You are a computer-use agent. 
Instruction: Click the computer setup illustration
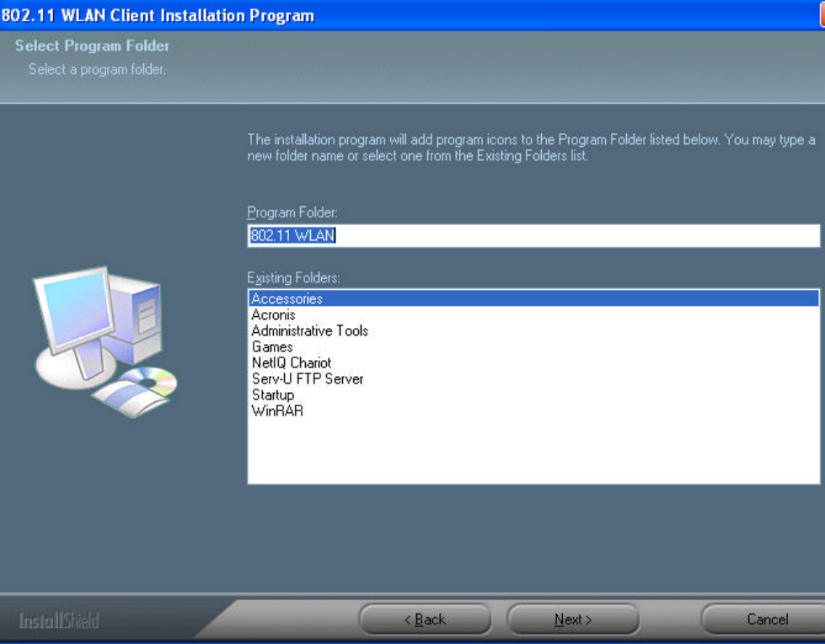tap(105, 342)
